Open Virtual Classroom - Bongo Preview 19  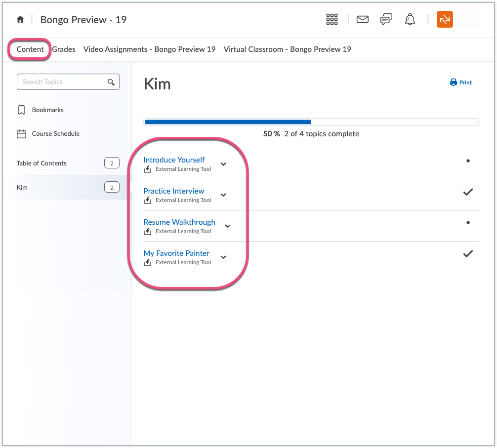(287, 49)
